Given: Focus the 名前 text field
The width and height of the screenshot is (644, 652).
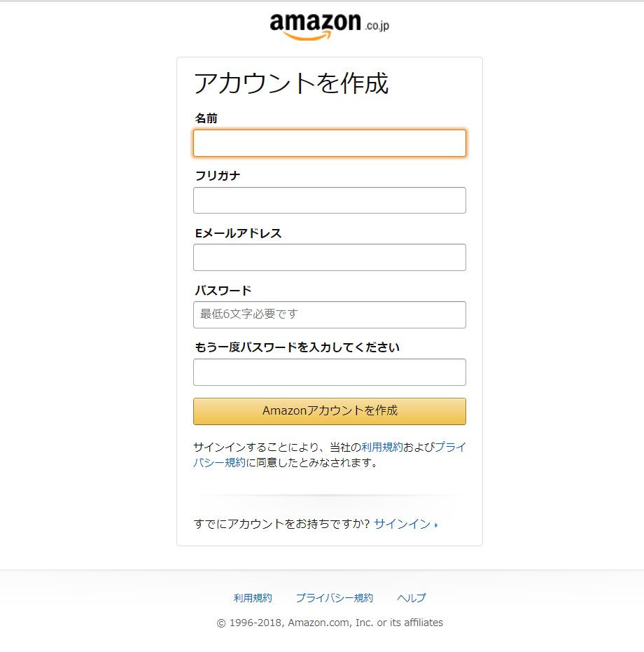Looking at the screenshot, I should pos(329,143).
